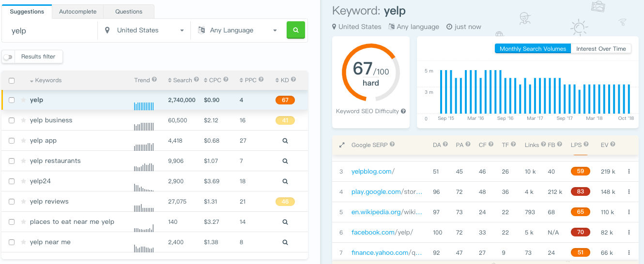Star the 'yelp business' keyword
Image resolution: width=644 pixels, height=264 pixels.
[x=23, y=120]
